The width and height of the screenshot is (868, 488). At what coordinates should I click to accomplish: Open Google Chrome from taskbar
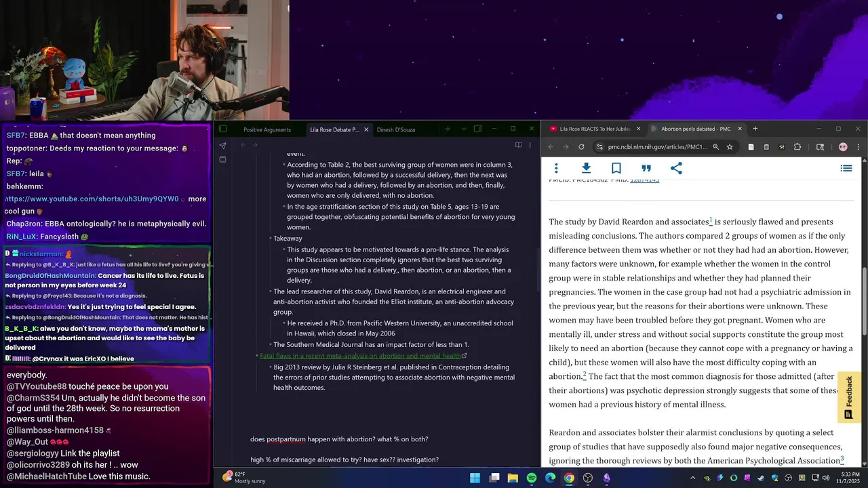point(569,478)
